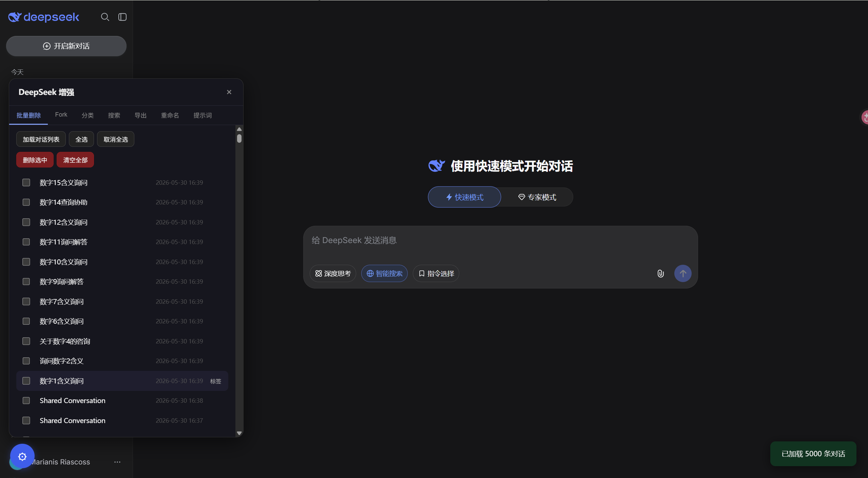The image size is (868, 478).
Task: Select the 专家模式 mode
Action: click(537, 197)
